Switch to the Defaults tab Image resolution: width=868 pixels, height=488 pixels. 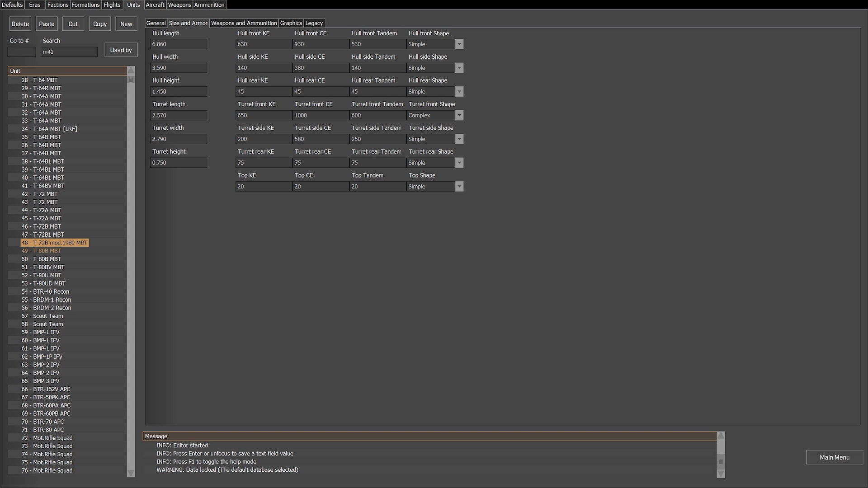pyautogui.click(x=12, y=5)
